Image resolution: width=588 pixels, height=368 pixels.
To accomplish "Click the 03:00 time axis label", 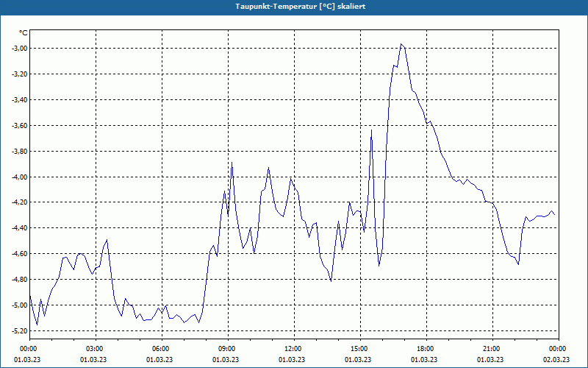I will pos(96,349).
